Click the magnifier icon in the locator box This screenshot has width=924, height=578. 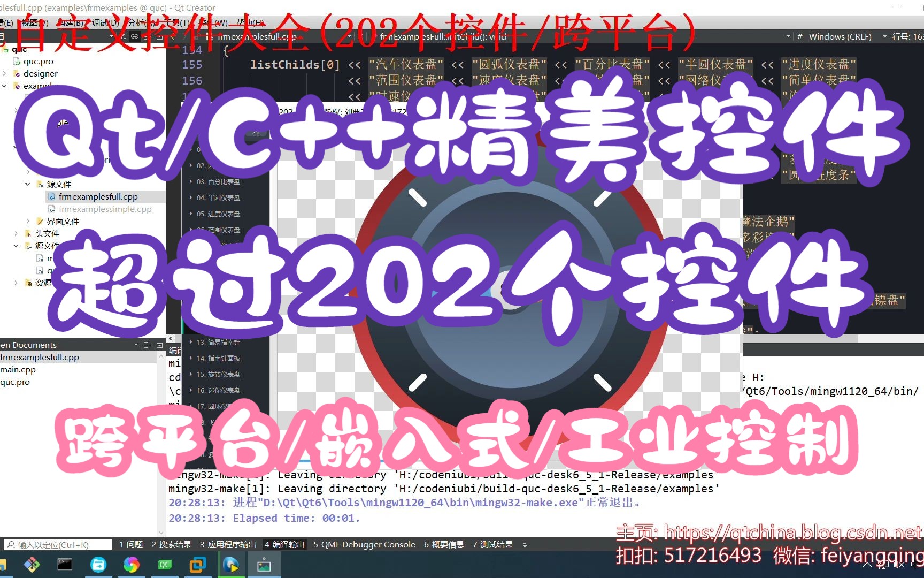click(x=10, y=545)
